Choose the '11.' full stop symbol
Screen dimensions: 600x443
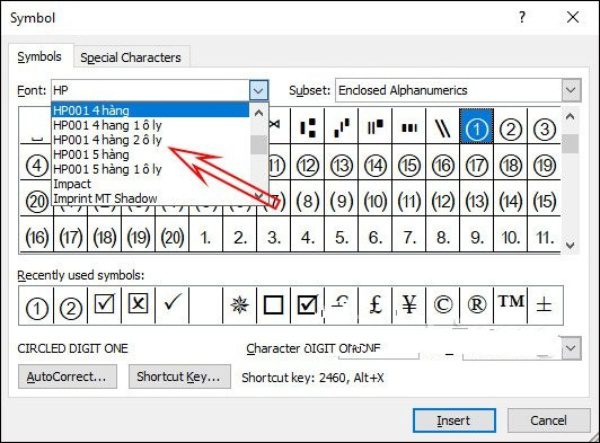544,237
